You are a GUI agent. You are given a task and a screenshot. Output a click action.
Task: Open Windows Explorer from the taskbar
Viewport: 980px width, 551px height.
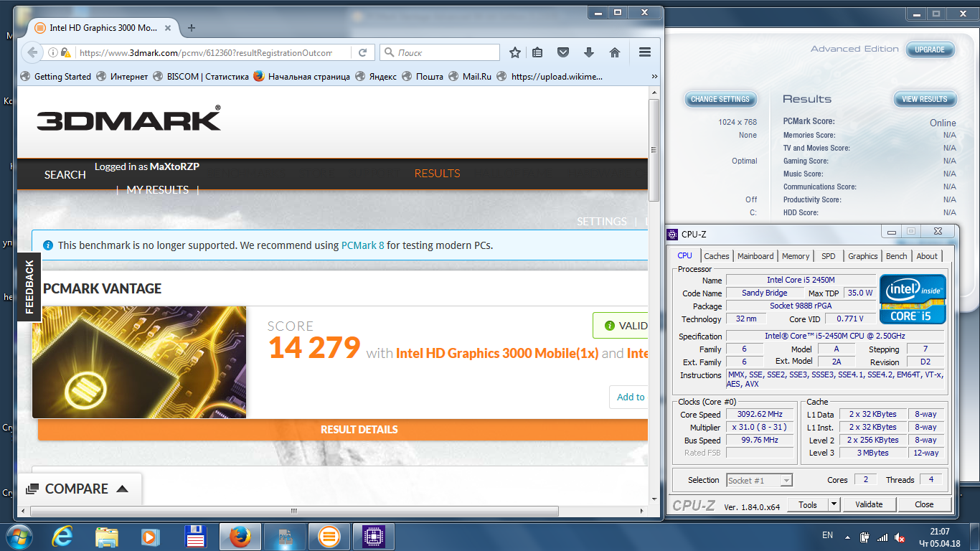pyautogui.click(x=107, y=536)
